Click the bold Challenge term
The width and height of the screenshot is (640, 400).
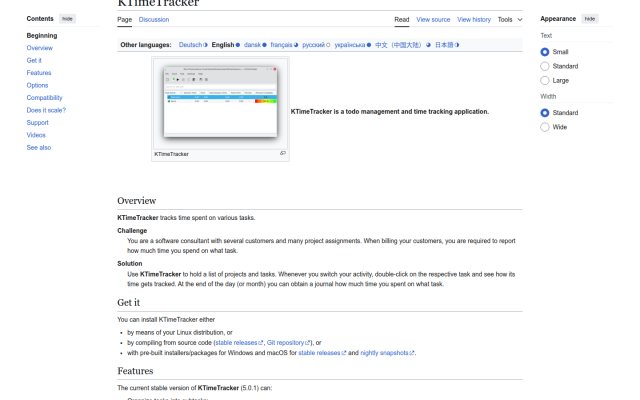132,231
